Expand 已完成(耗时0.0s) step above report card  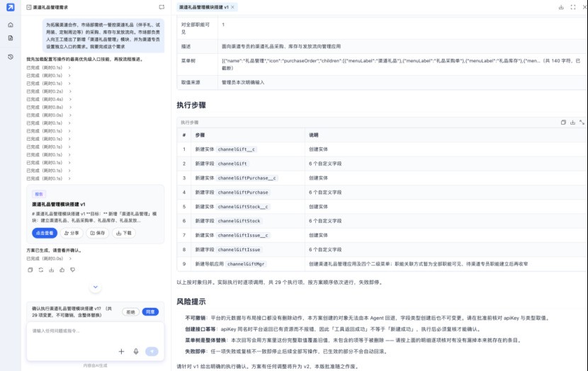pos(49,115)
